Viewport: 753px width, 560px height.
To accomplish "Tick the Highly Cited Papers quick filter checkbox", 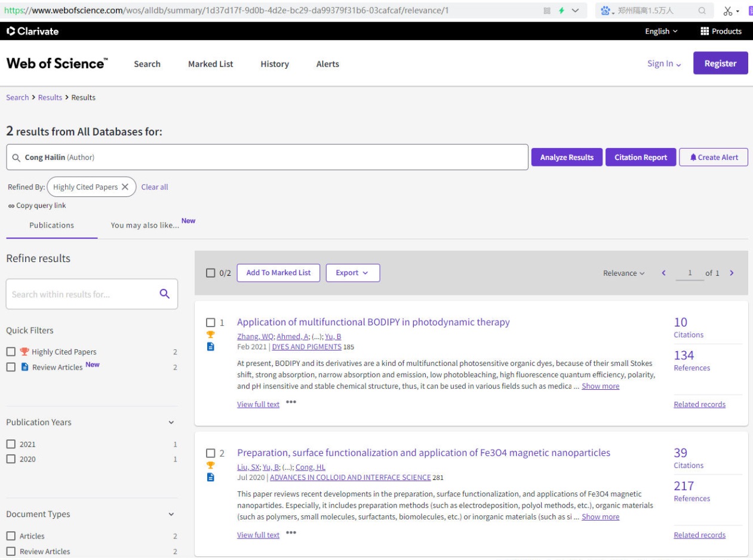I will [10, 352].
